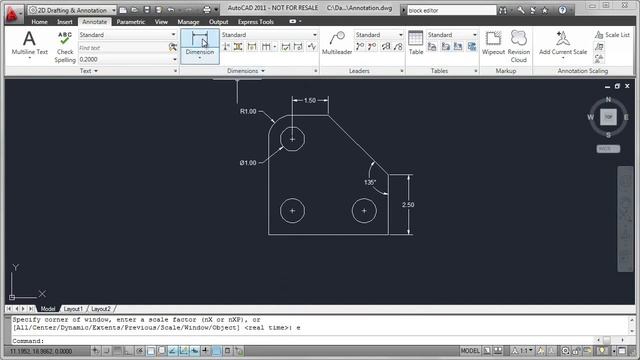This screenshot has height=360, width=640.
Task: Open the multileader style Standard dropdown
Action: tap(379, 35)
